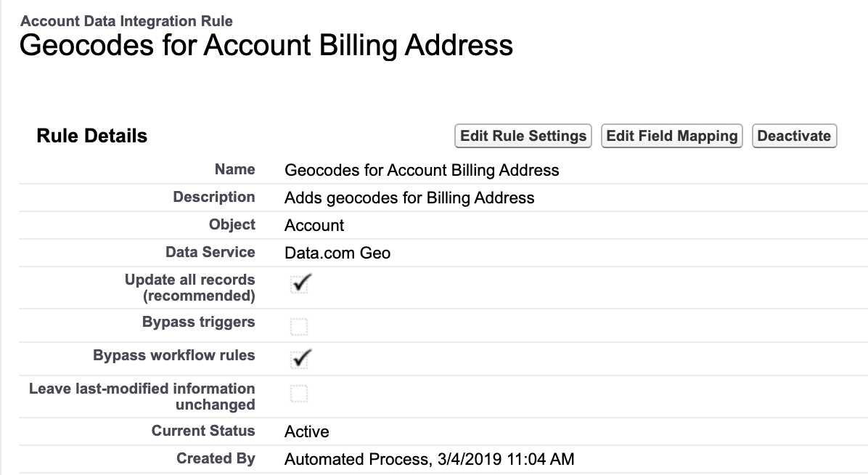The width and height of the screenshot is (868, 475).
Task: Click the Name field value
Action: coord(422,170)
